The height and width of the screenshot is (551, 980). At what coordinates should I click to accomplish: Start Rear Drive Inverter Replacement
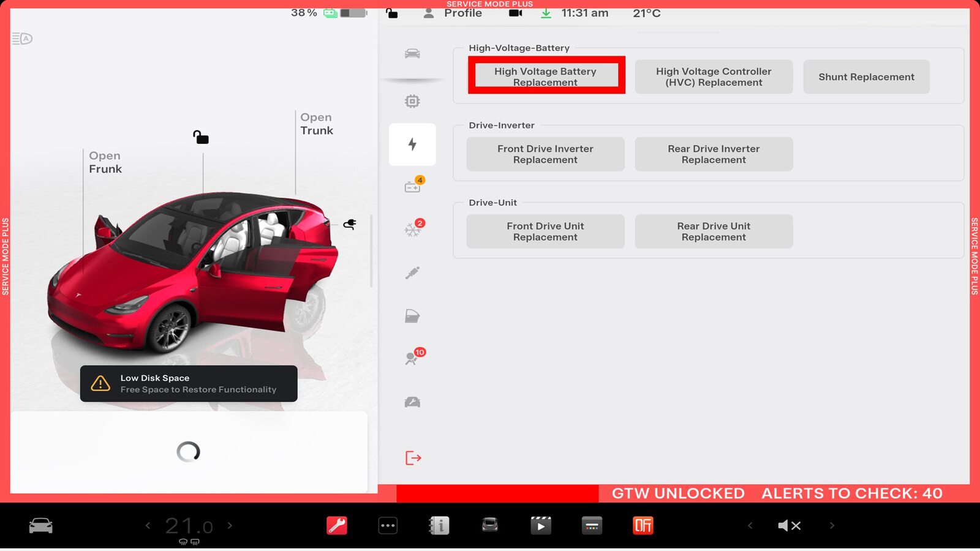[x=714, y=154]
